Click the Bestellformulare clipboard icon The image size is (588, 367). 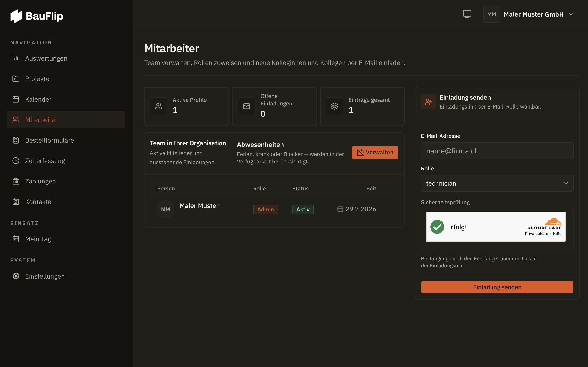(16, 140)
